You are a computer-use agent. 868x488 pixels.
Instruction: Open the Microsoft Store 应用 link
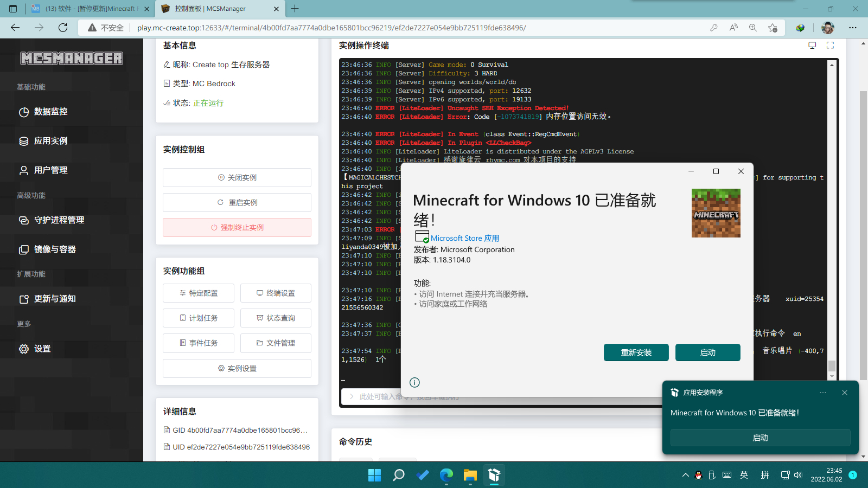465,238
